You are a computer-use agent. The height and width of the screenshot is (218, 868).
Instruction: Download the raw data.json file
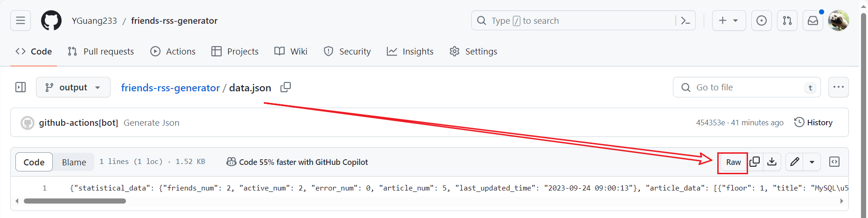(772, 162)
